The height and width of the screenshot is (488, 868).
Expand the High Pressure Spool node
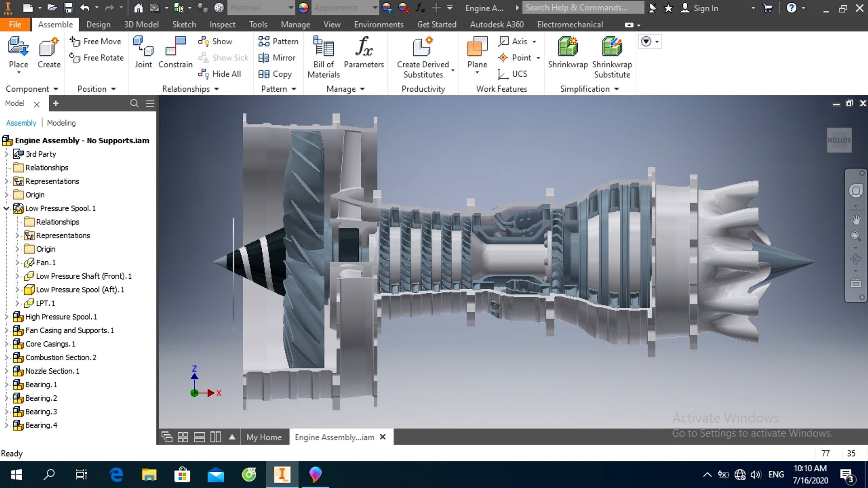[x=6, y=317]
